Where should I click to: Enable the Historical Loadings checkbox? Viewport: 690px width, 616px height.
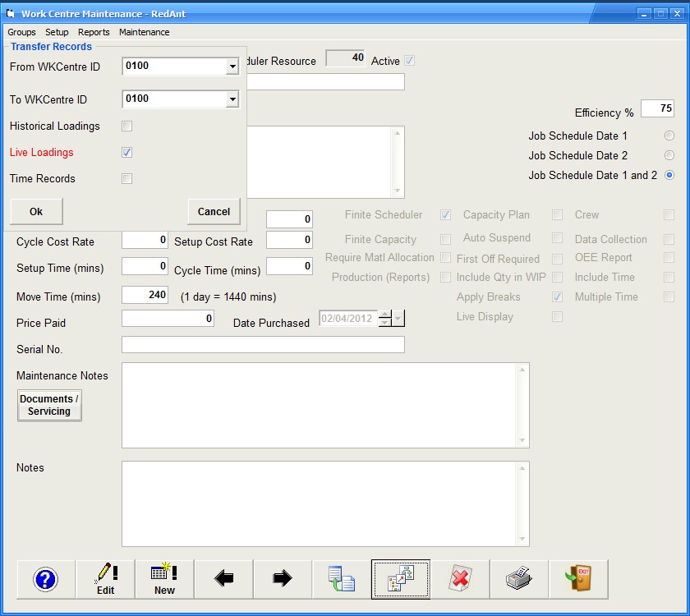point(126,126)
